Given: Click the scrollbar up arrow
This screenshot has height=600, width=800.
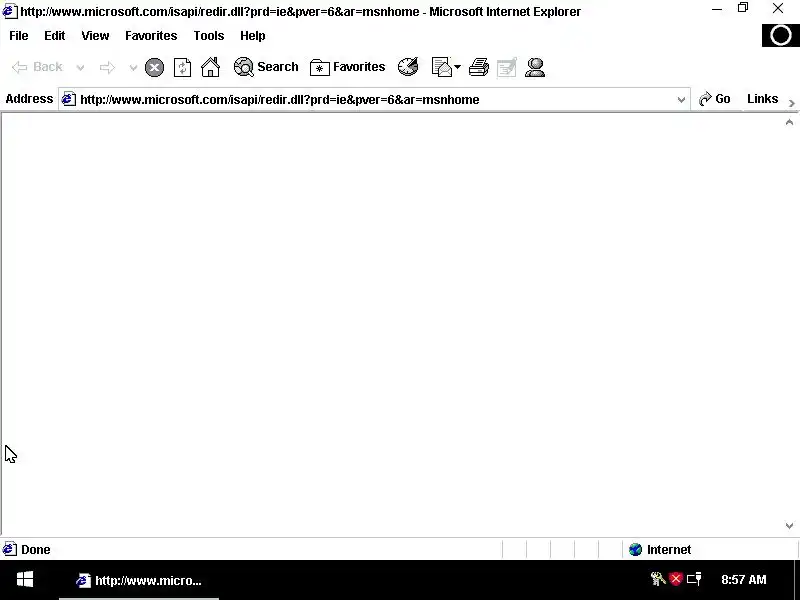Looking at the screenshot, I should (x=789, y=122).
